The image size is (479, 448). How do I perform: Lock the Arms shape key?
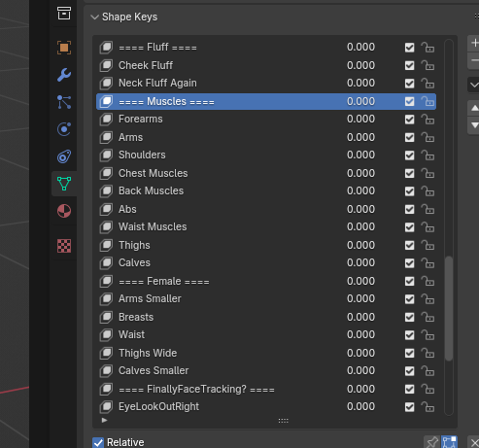(x=428, y=137)
